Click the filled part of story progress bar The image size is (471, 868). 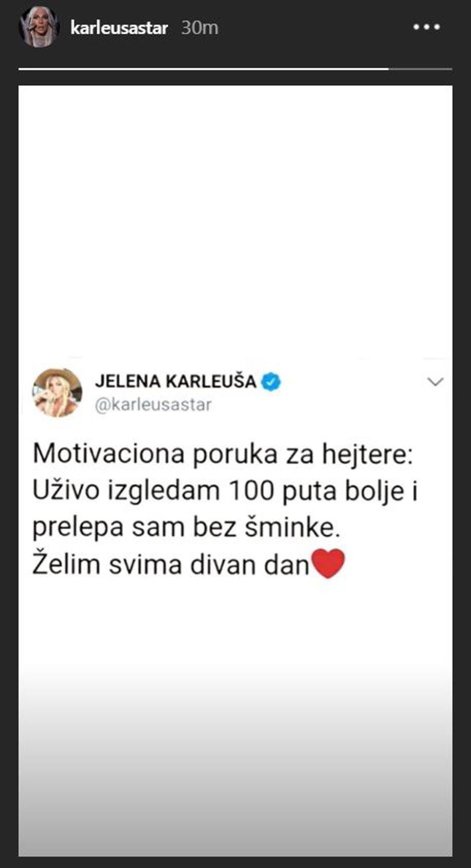point(203,69)
